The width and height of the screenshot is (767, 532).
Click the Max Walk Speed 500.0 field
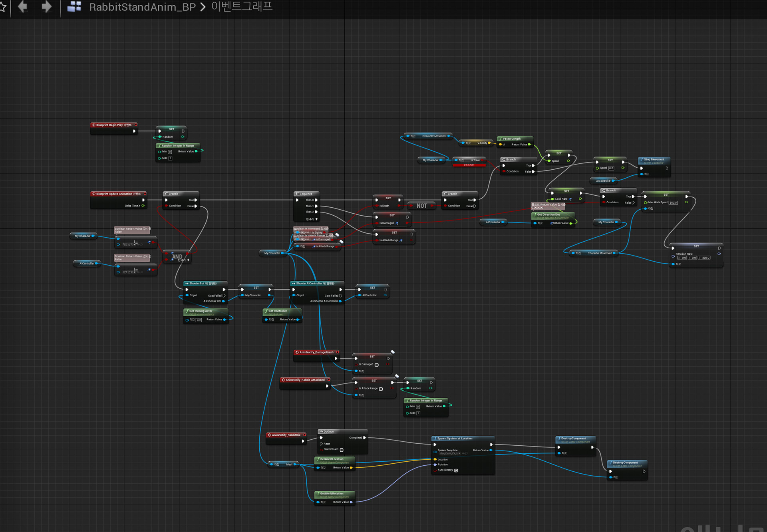click(673, 202)
